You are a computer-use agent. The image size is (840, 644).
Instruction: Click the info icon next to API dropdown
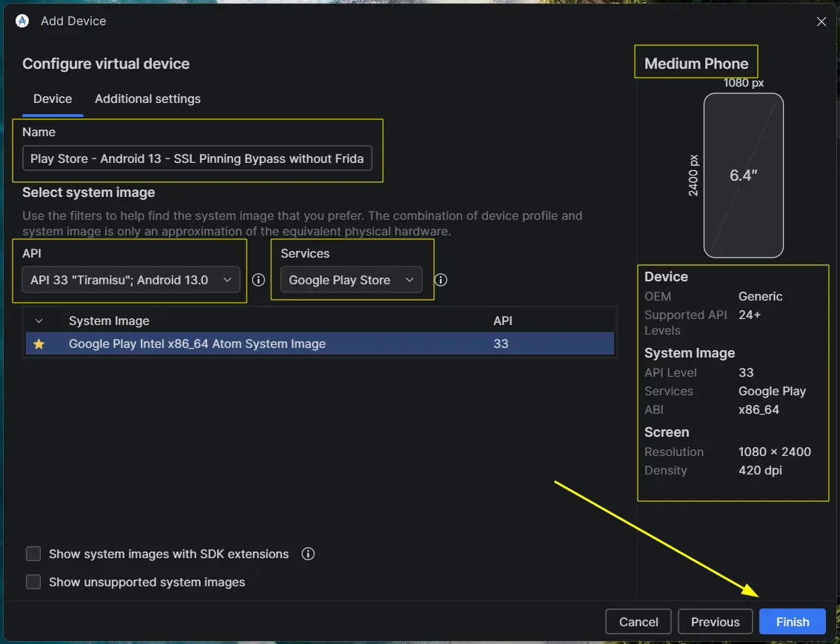[x=259, y=280]
